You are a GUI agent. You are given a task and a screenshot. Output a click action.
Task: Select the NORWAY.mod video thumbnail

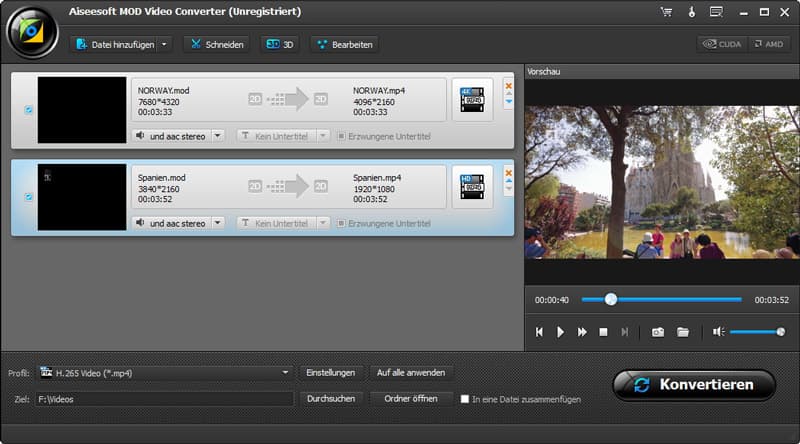pos(82,110)
